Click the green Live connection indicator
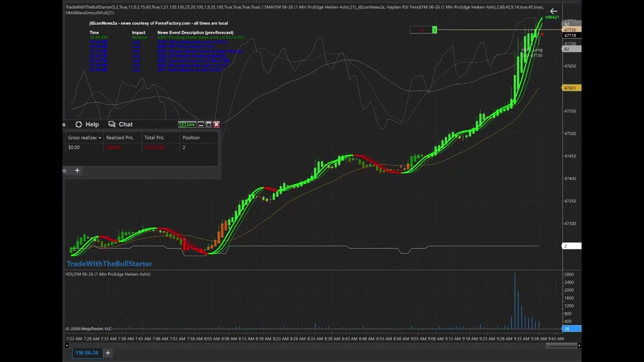The width and height of the screenshot is (644, 362). pos(187,124)
